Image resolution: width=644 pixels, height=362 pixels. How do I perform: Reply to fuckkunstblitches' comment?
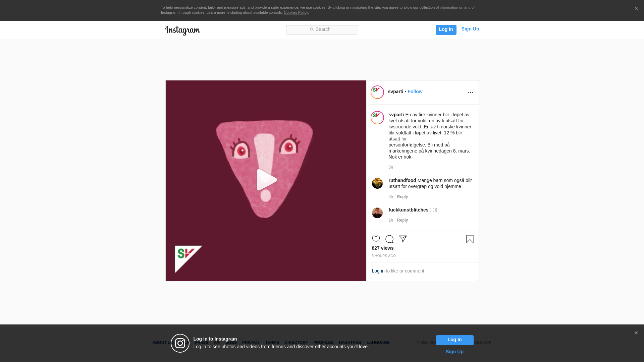pos(402,220)
